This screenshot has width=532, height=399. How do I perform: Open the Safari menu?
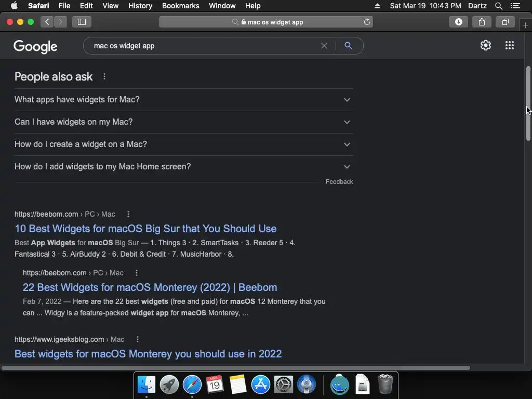38,6
